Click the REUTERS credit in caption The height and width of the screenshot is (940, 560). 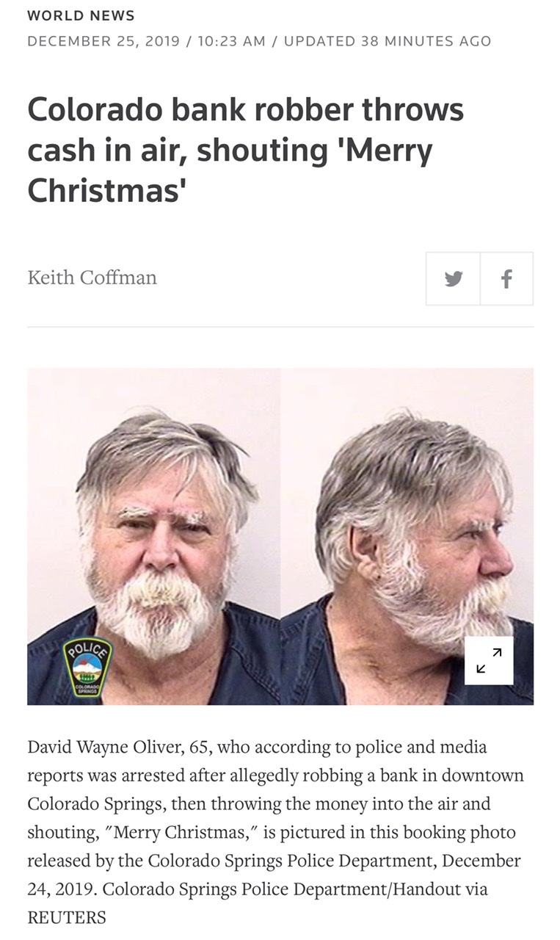pos(67,917)
